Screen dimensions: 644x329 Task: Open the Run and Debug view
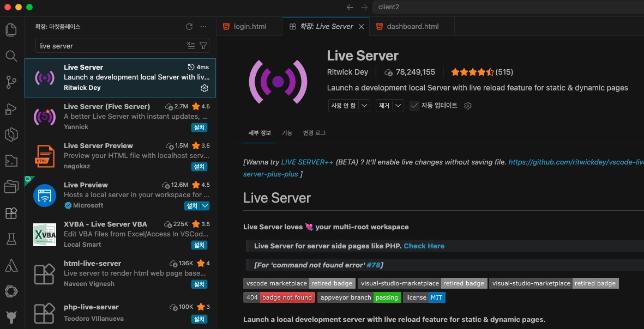11,108
